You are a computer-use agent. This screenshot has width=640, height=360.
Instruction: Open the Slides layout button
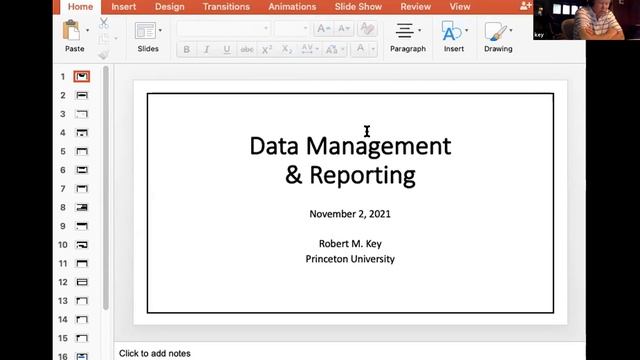point(145,31)
